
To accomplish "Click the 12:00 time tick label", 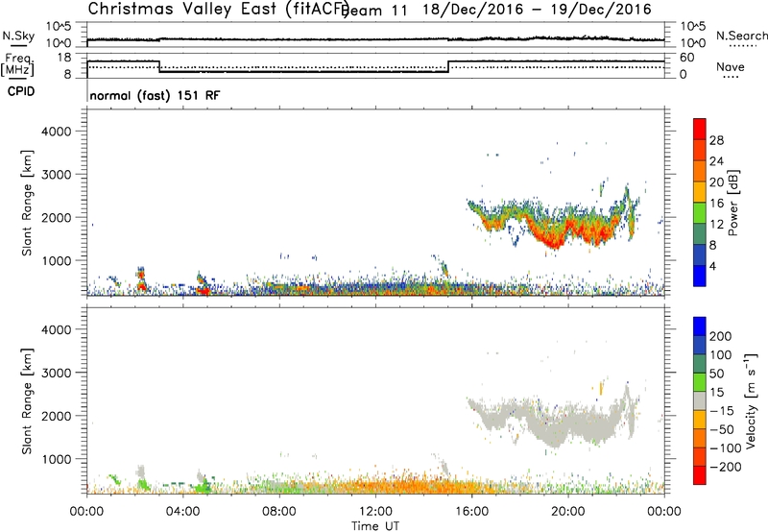I will [375, 512].
